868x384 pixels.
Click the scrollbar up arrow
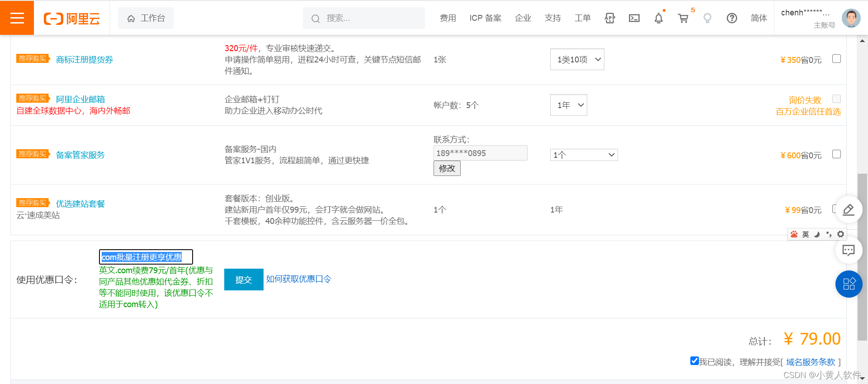point(863,41)
